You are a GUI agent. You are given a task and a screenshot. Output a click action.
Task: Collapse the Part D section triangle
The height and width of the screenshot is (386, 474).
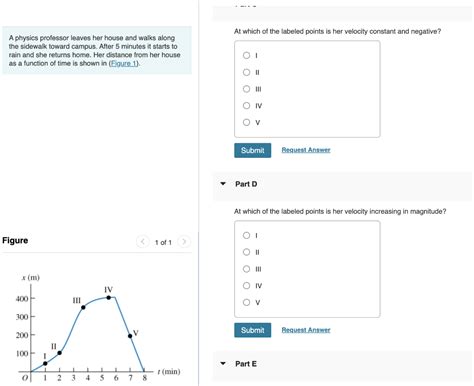tap(223, 184)
